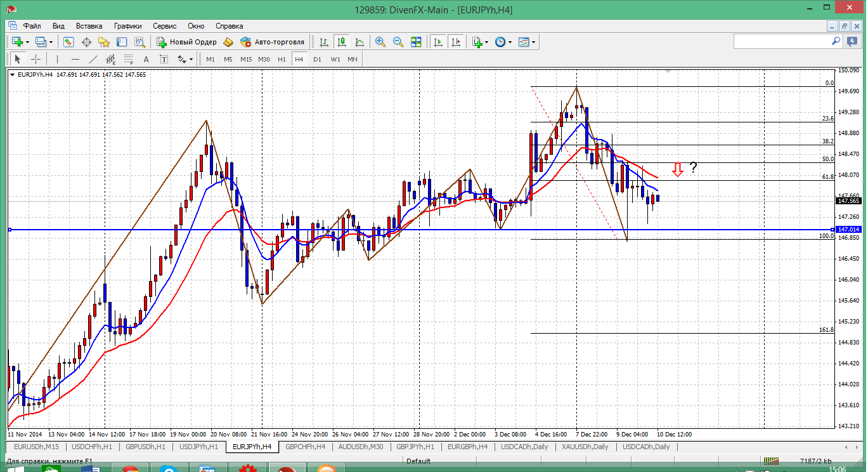This screenshot has height=472, width=868.
Task: Toggle the candlestick chart mode
Action: (x=342, y=42)
